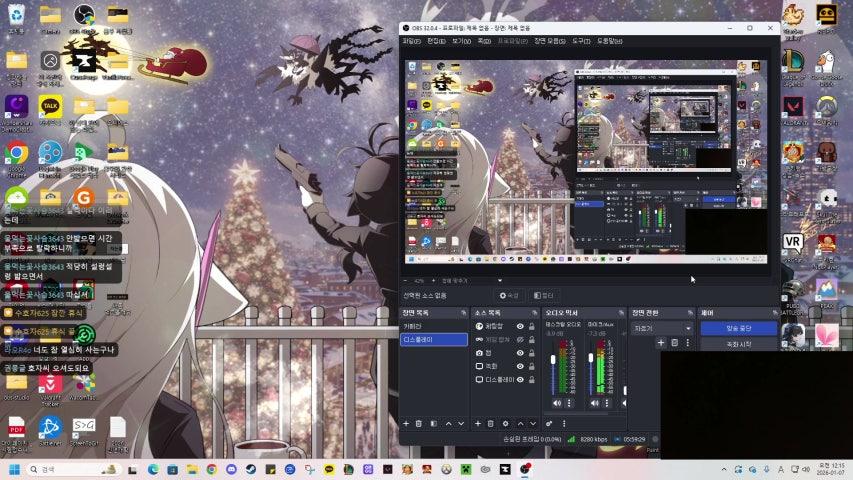Open source properties via the gear icon
This screenshot has height=480, width=853.
pos(505,423)
